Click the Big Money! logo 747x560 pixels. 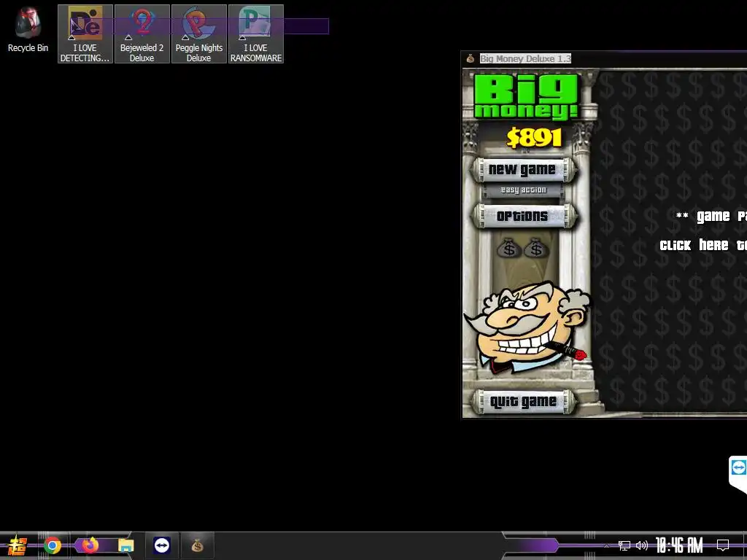pyautogui.click(x=526, y=97)
